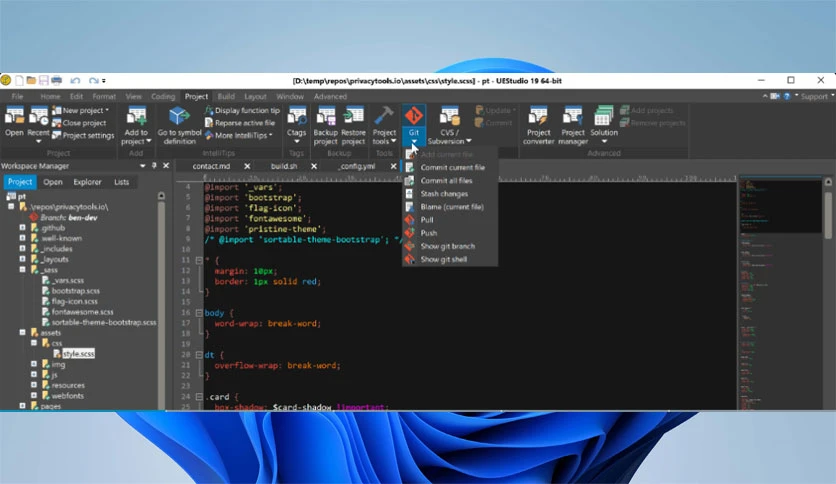Switch to the Advanced ribbon tab
Screen dimensions: 836x484
[330, 96]
